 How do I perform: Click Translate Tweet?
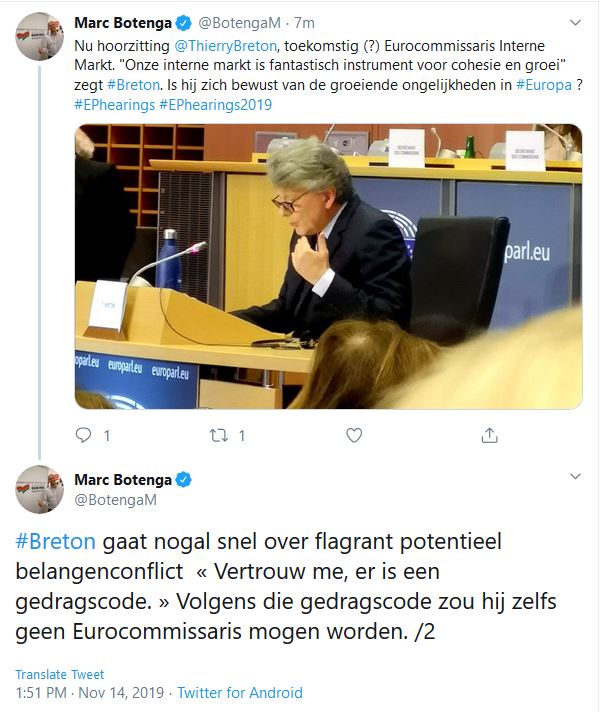click(59, 674)
